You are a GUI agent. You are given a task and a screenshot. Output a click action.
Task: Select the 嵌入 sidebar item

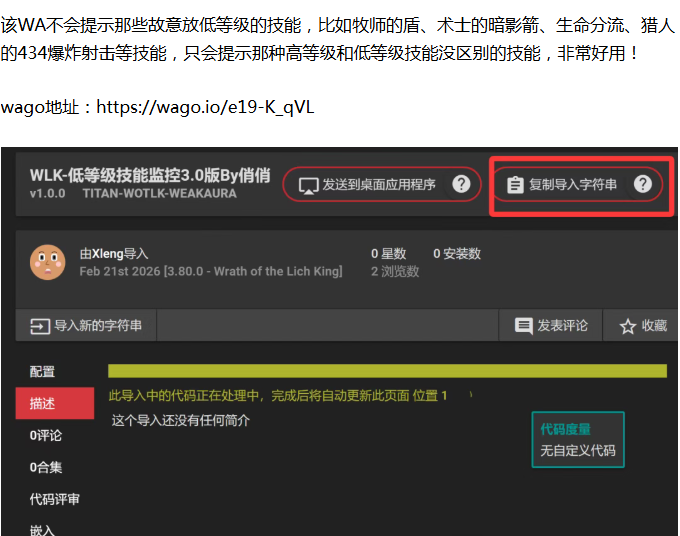click(43, 529)
